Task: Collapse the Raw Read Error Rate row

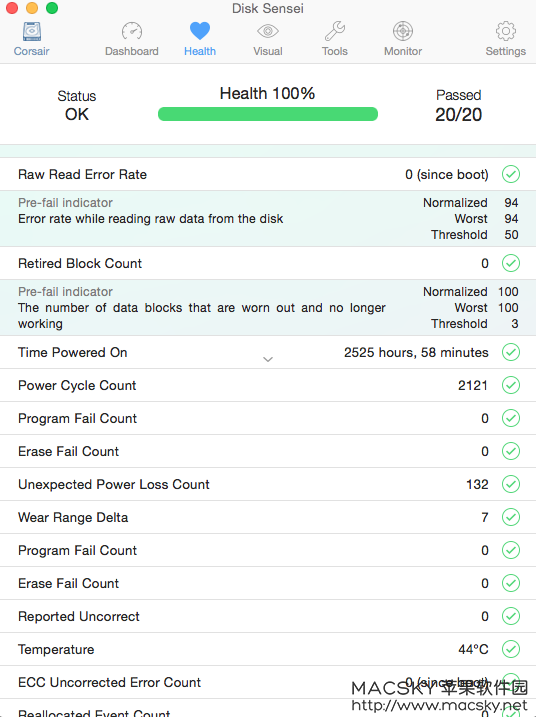Action: 268,174
